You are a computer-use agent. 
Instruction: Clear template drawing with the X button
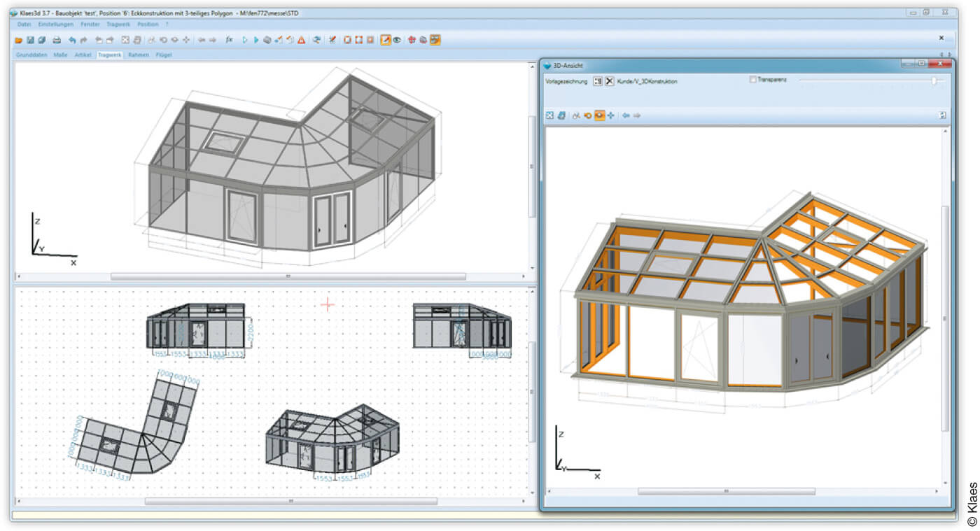tap(610, 81)
